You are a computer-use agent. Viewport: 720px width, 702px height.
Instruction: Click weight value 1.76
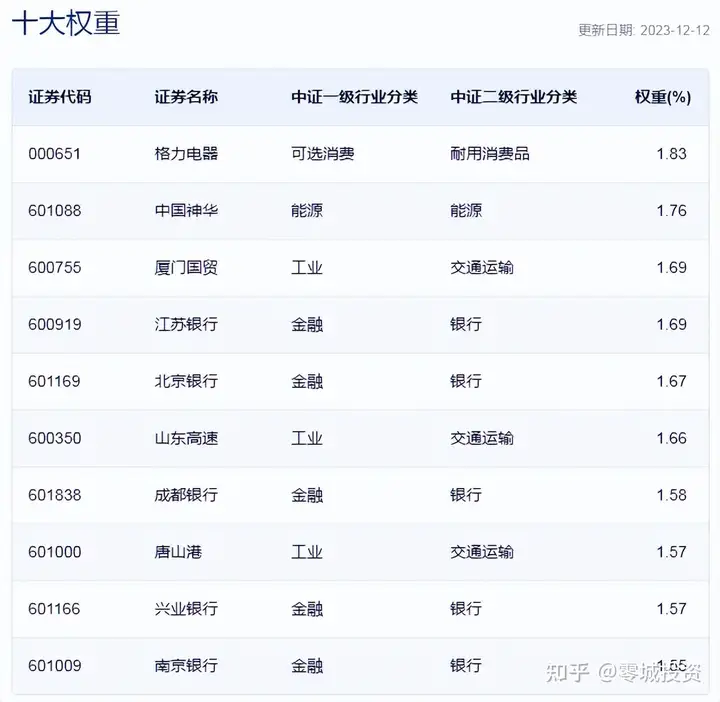click(x=671, y=210)
